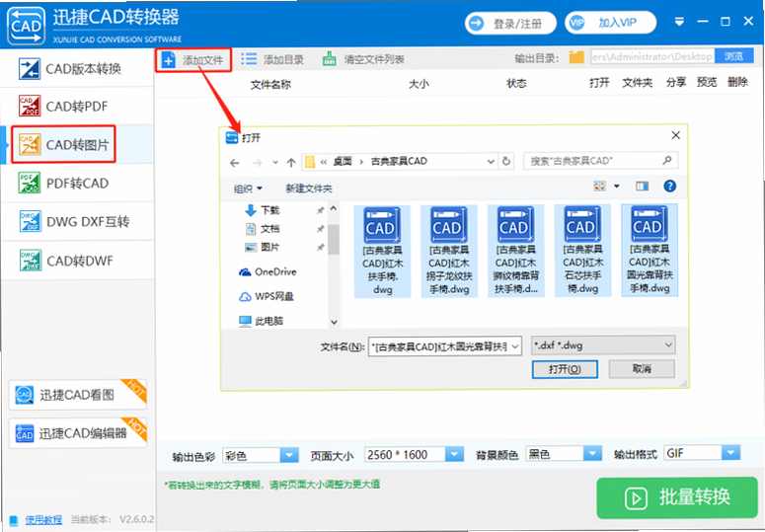
Task: Select CAD版本转换 in the sidebar
Action: (78, 68)
